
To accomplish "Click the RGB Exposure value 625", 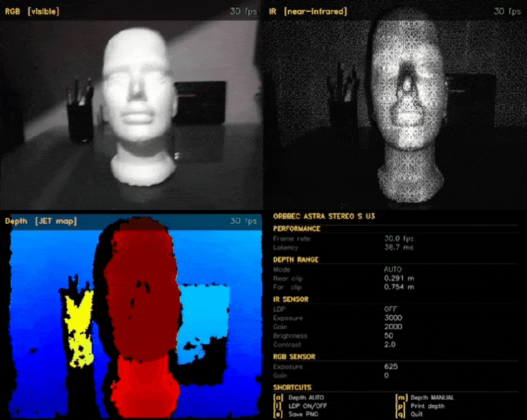I will [x=391, y=367].
